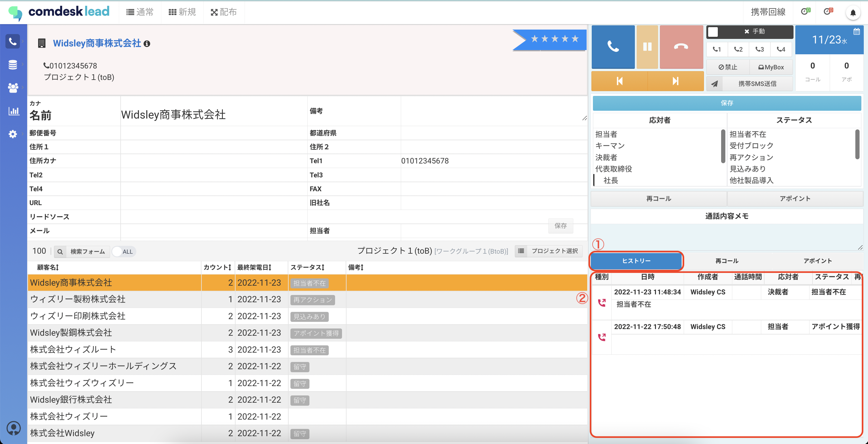The image size is (868, 444).
Task: Click the red hang-up button
Action: click(x=681, y=46)
